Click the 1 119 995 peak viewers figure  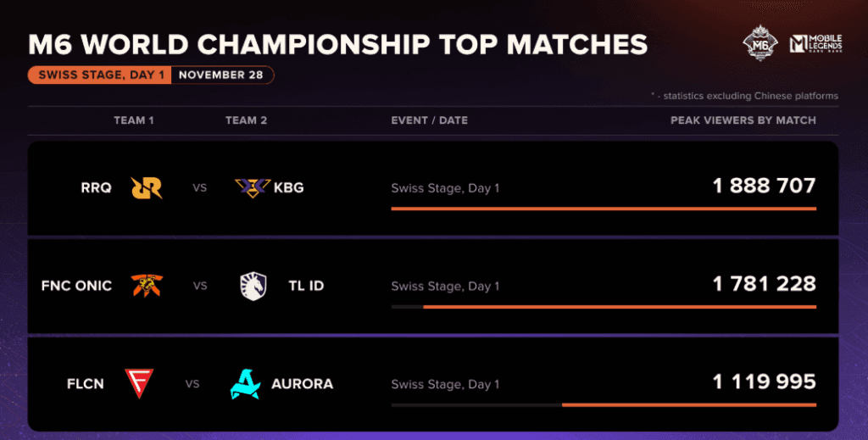pos(765,382)
